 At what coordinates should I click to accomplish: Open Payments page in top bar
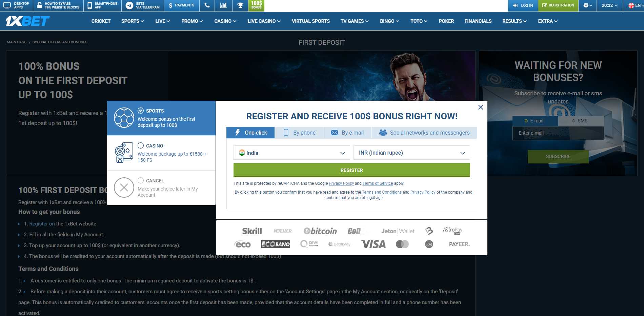tap(182, 5)
